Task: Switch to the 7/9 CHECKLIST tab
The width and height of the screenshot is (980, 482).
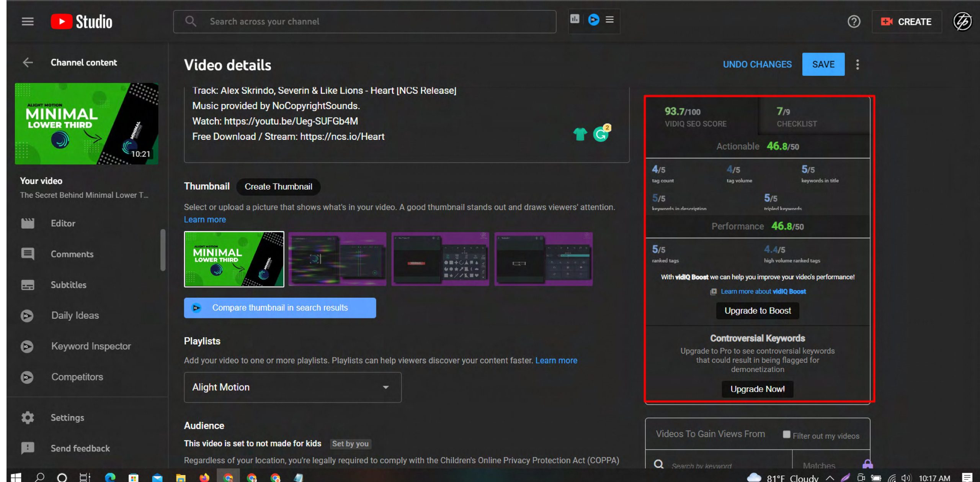Action: pyautogui.click(x=814, y=117)
